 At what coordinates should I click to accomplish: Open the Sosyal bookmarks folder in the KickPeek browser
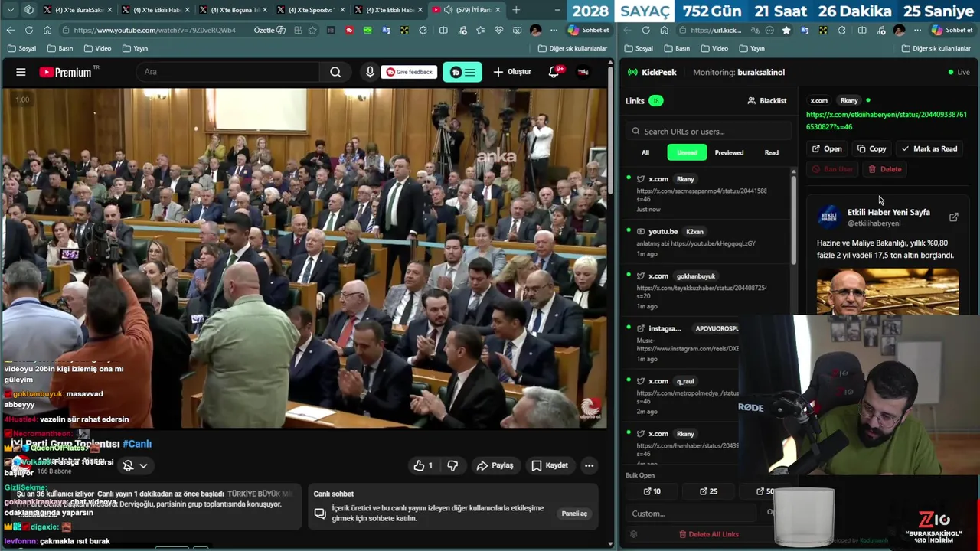click(x=639, y=48)
